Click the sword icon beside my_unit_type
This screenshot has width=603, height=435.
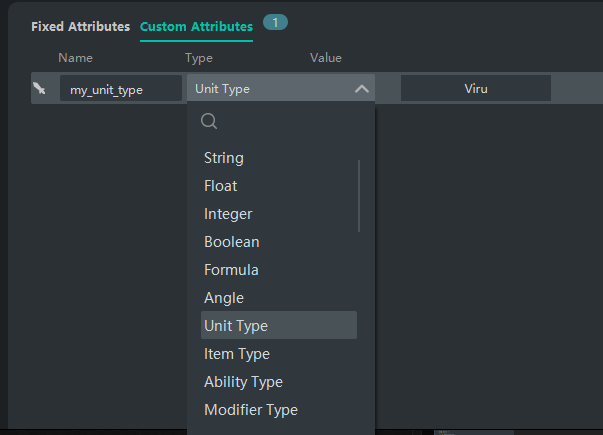39,89
